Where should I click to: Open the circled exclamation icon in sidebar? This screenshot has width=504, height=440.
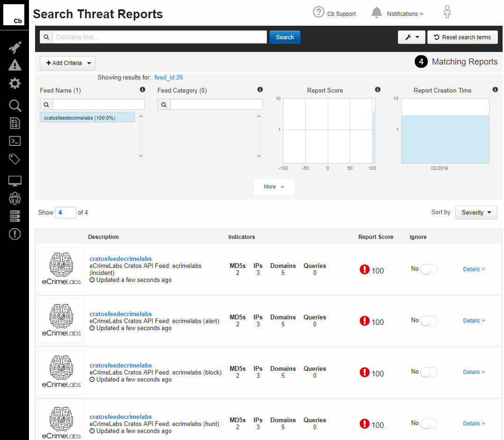(15, 234)
